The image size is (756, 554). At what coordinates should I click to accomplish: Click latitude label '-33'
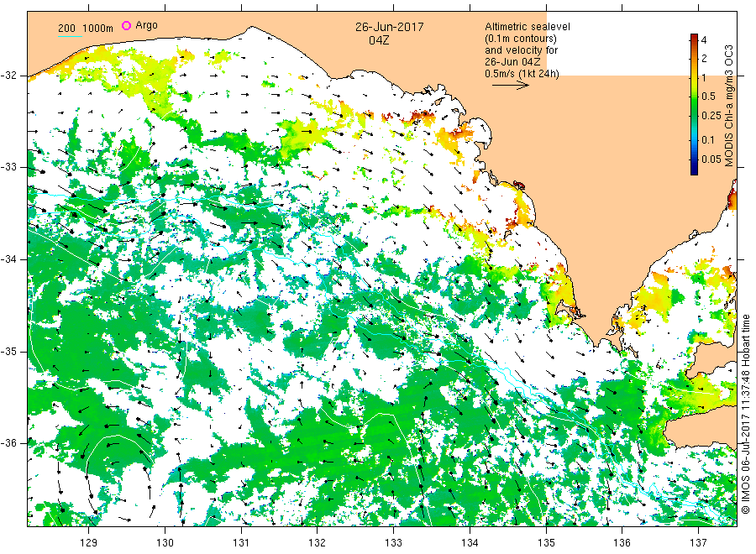pyautogui.click(x=8, y=167)
